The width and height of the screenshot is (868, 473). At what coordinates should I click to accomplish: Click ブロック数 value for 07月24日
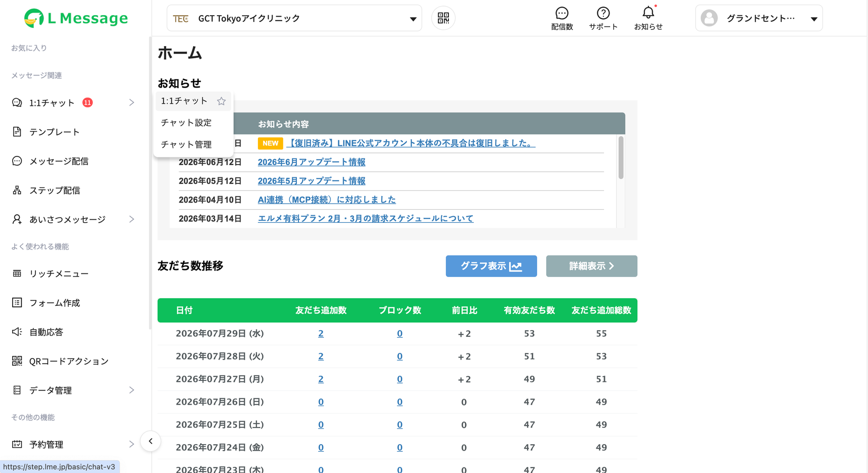pos(400,448)
